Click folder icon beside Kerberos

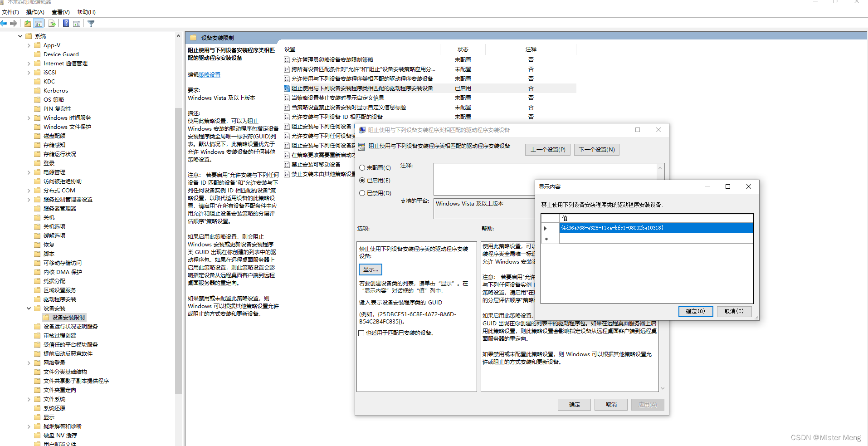38,91
